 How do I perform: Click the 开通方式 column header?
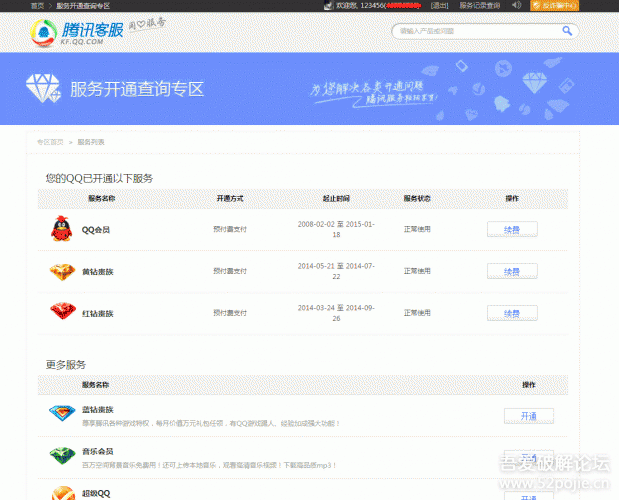[x=230, y=199]
